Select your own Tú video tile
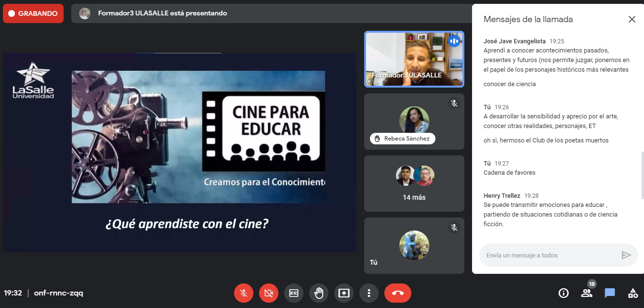Screen dimensions: 644x308 [414, 245]
